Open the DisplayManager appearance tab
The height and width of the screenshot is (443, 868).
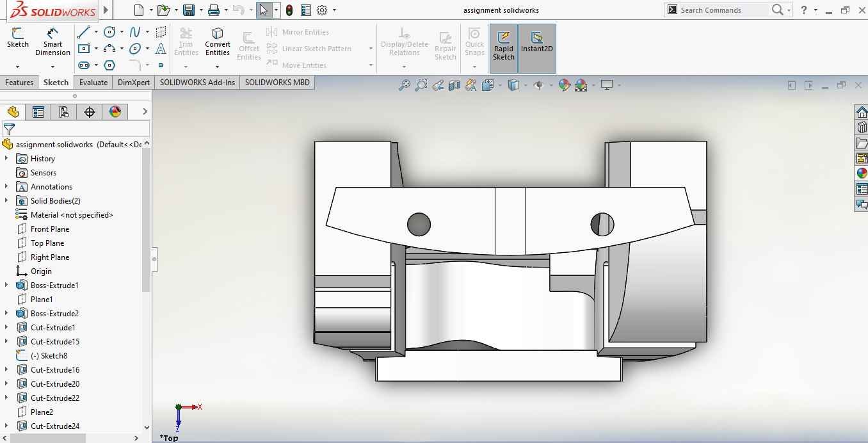point(115,112)
